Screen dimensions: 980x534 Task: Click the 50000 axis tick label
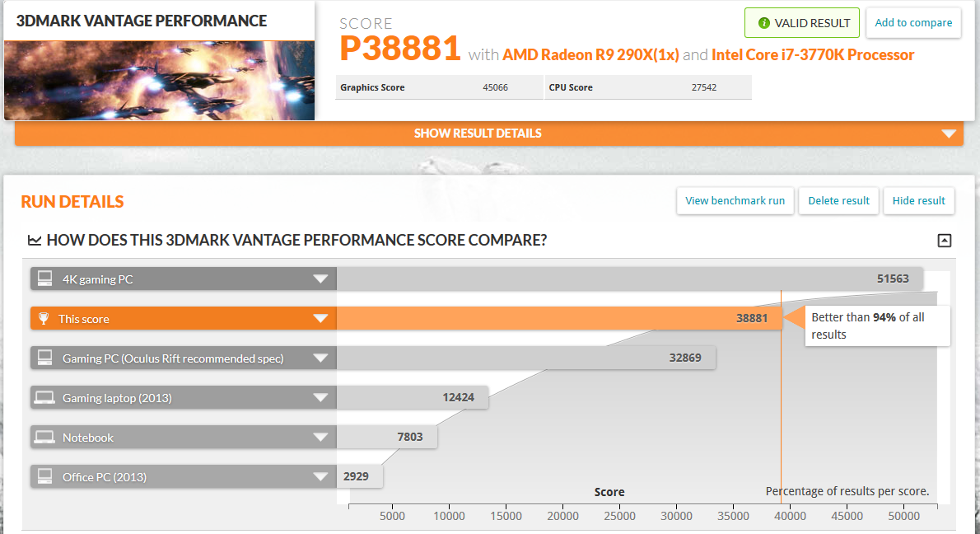coord(903,516)
